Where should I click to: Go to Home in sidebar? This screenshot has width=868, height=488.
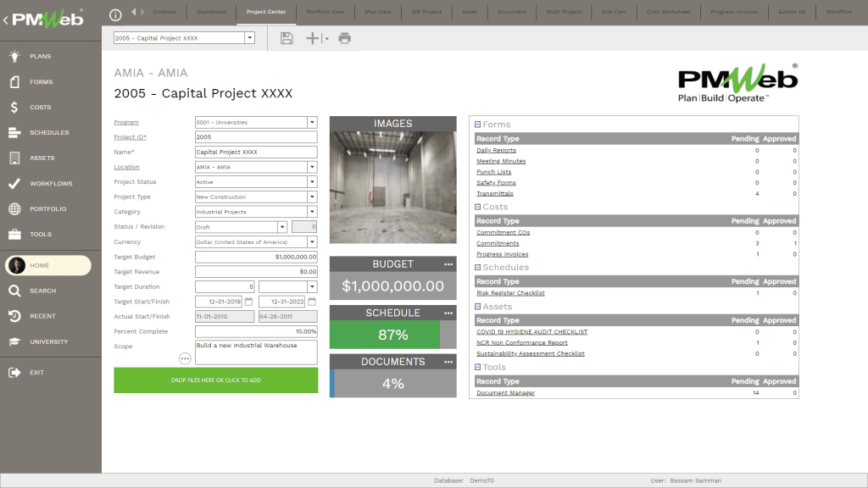click(x=48, y=265)
